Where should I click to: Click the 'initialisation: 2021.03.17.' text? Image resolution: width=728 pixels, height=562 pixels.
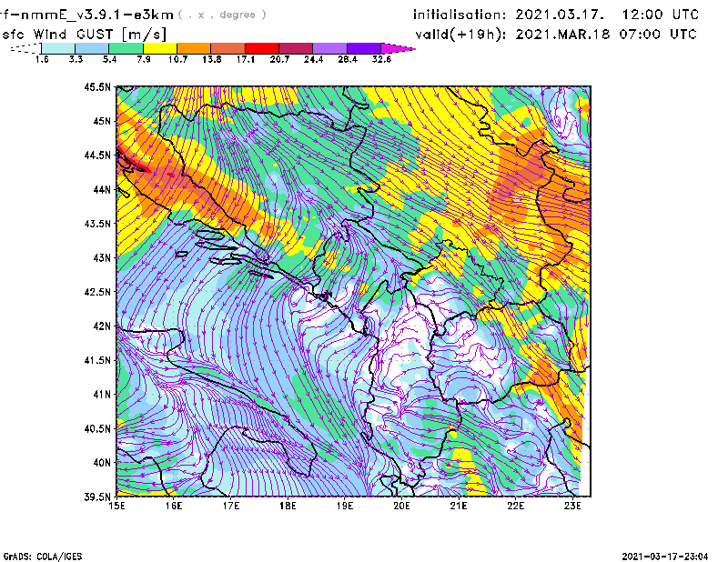[509, 15]
